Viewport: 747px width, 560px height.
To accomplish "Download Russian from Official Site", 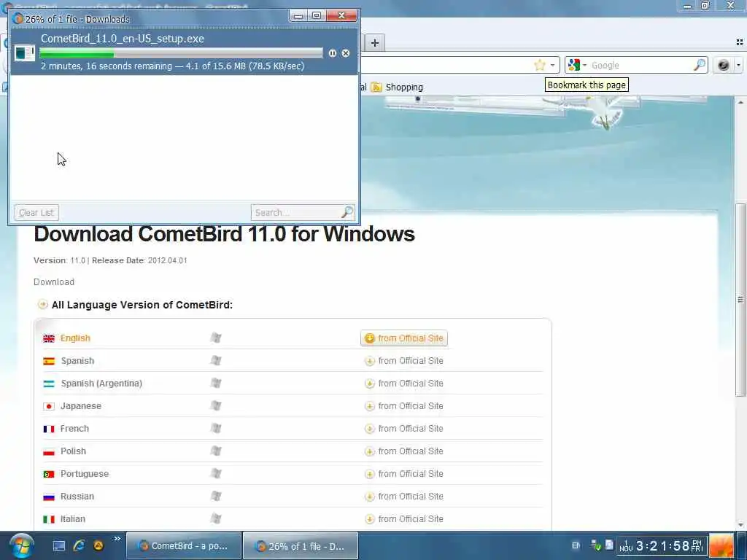I will [404, 497].
